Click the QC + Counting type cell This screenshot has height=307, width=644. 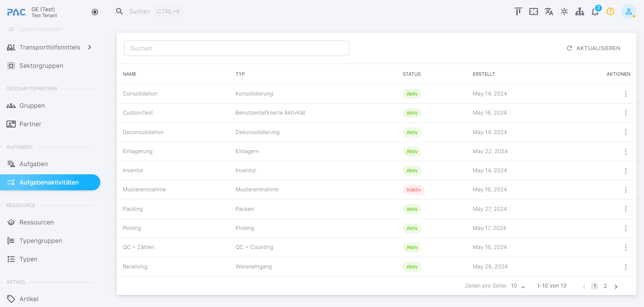(254, 247)
